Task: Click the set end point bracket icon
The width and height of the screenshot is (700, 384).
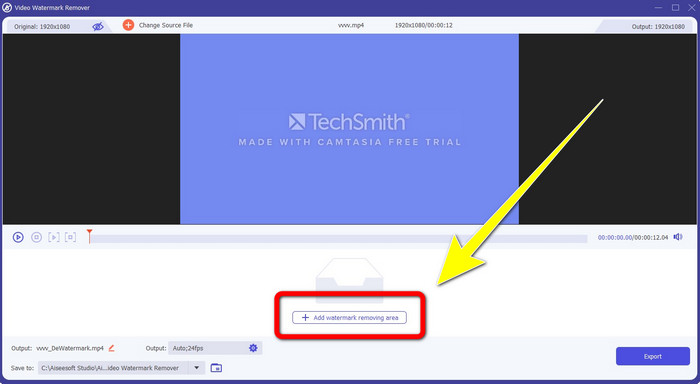Action: tap(71, 237)
